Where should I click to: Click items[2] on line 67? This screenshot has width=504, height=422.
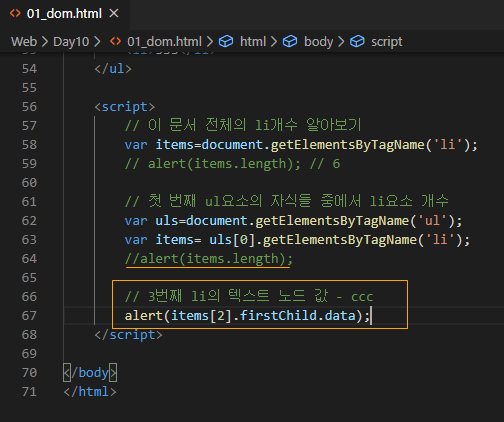pyautogui.click(x=201, y=316)
